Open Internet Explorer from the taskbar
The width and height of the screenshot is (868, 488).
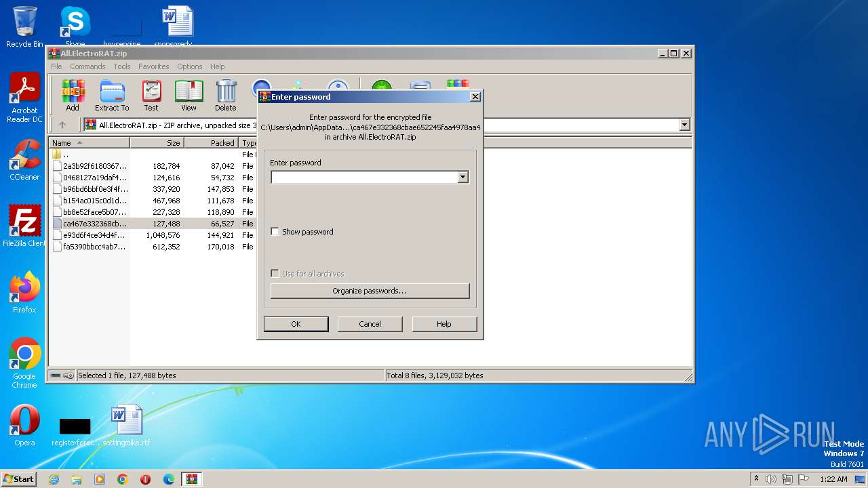coord(54,479)
